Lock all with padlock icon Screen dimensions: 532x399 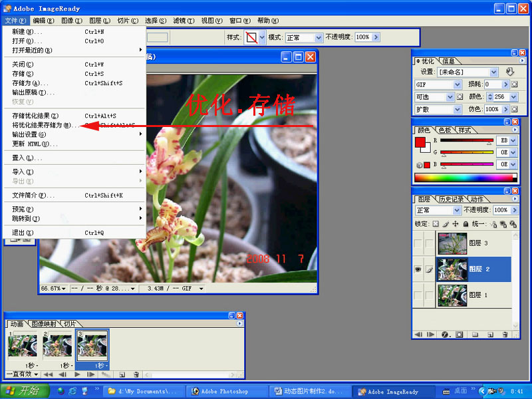(x=465, y=223)
